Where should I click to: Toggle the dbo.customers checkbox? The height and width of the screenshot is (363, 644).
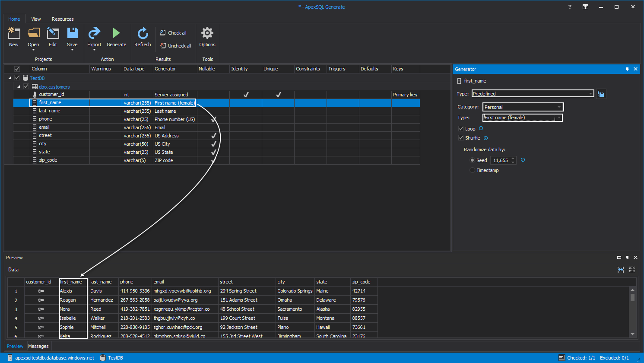coord(26,86)
